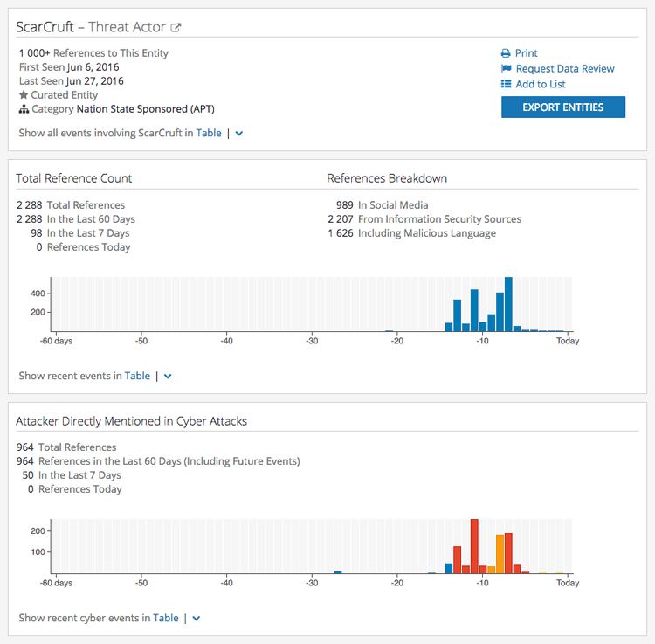This screenshot has width=655, height=644.
Task: Click the flag icon for data review
Action: point(506,69)
